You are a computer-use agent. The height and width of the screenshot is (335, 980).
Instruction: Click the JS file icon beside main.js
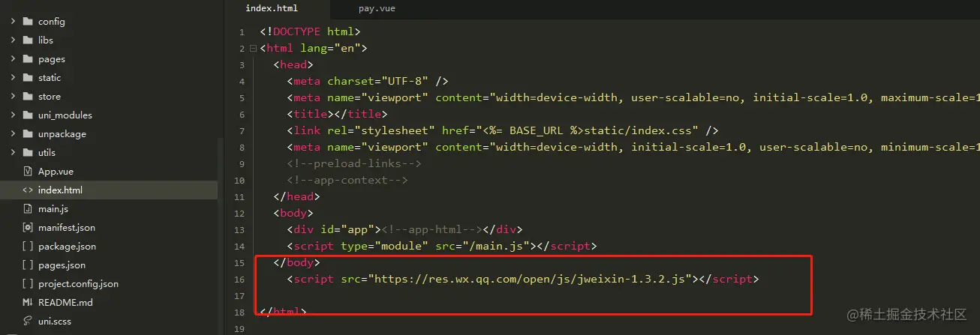click(28, 209)
